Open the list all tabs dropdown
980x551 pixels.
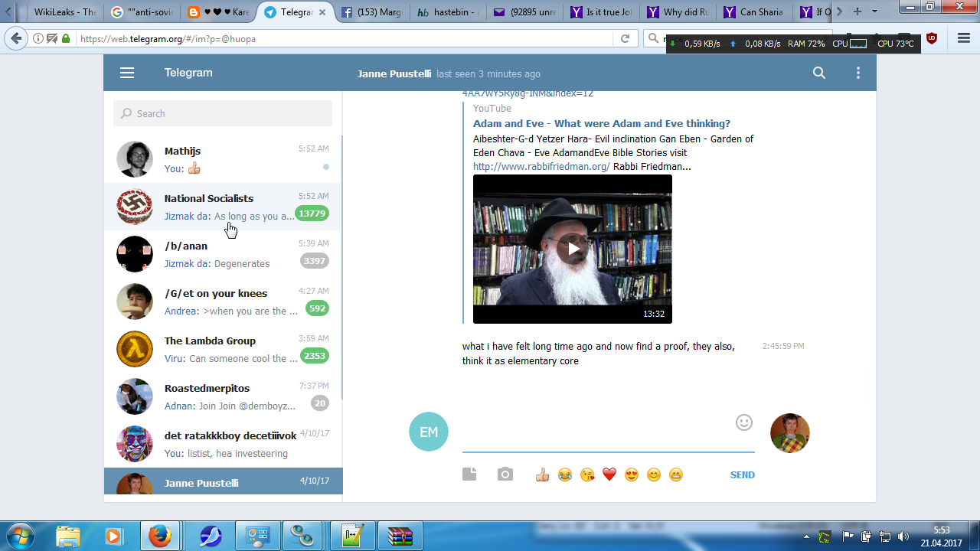tap(874, 11)
